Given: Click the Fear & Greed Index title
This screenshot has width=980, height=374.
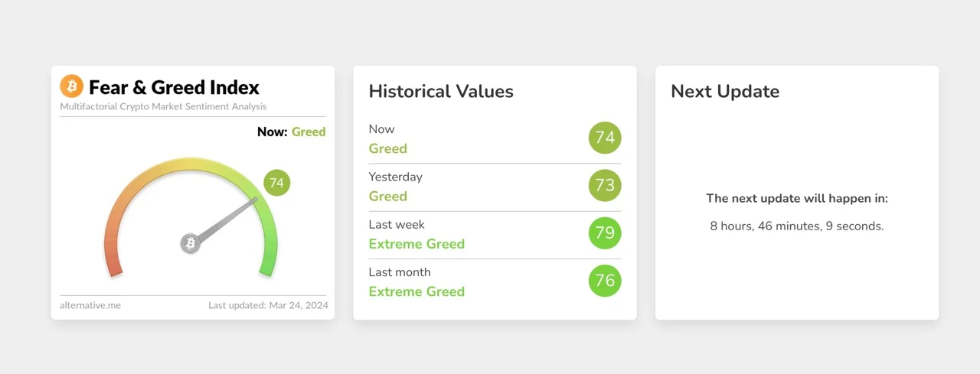Looking at the screenshot, I should point(174,87).
